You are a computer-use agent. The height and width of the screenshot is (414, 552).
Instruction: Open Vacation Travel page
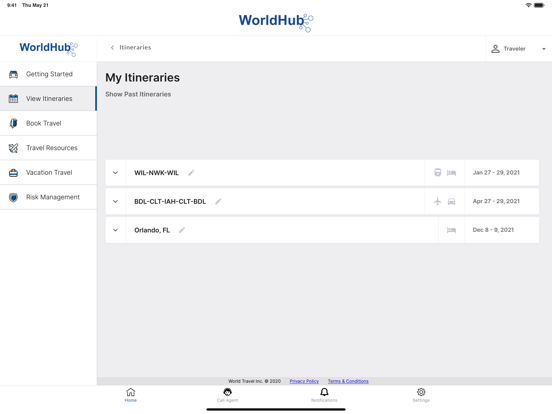point(48,172)
